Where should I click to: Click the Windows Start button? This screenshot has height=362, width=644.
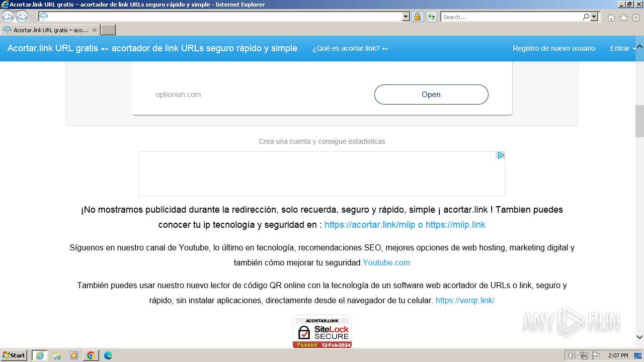[x=14, y=355]
